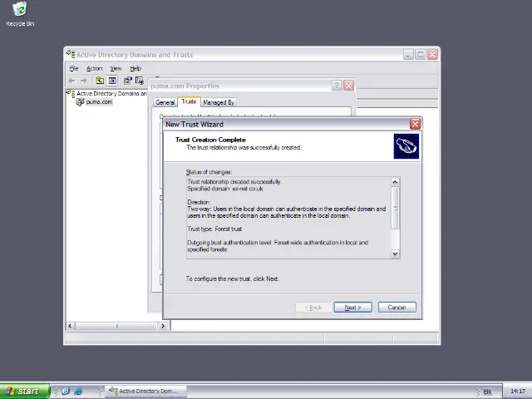Close the puma.com Properties dialog
Image resolution: width=532 pixels, height=399 pixels.
[x=349, y=86]
